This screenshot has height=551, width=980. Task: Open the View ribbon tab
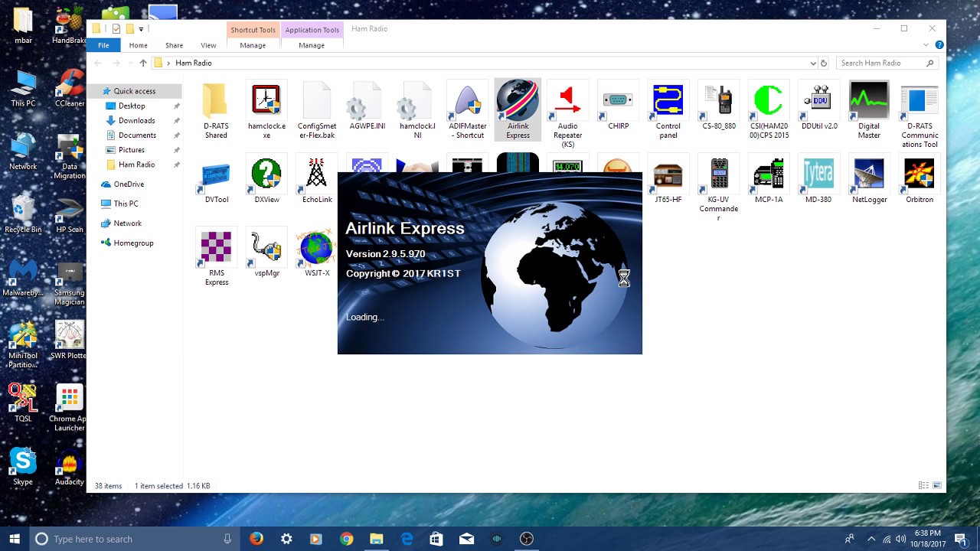[x=208, y=45]
